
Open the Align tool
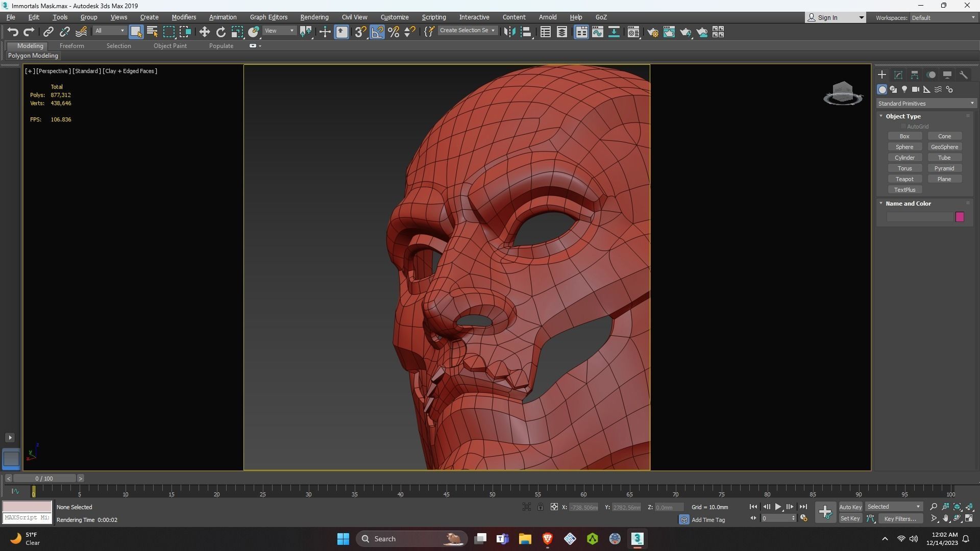526,32
